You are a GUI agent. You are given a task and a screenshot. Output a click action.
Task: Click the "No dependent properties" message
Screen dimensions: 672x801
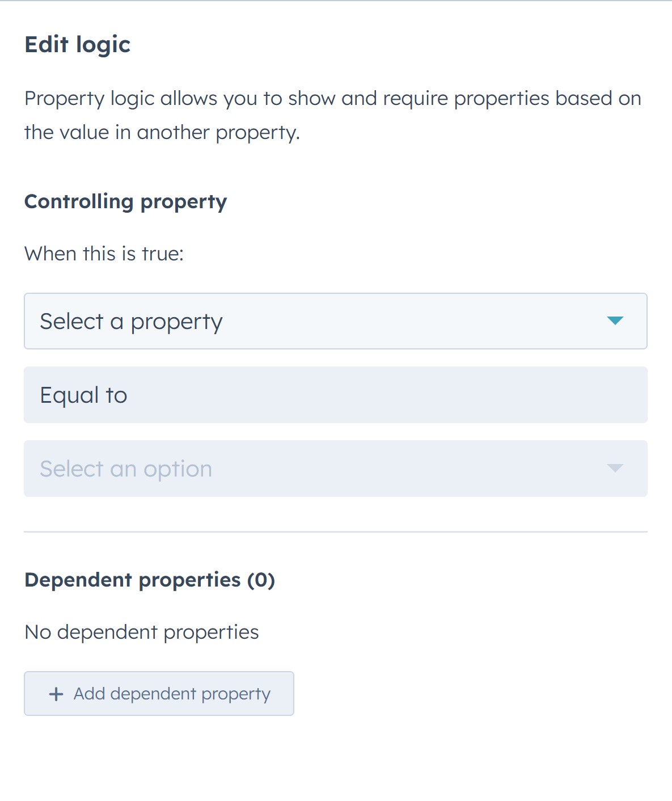142,632
